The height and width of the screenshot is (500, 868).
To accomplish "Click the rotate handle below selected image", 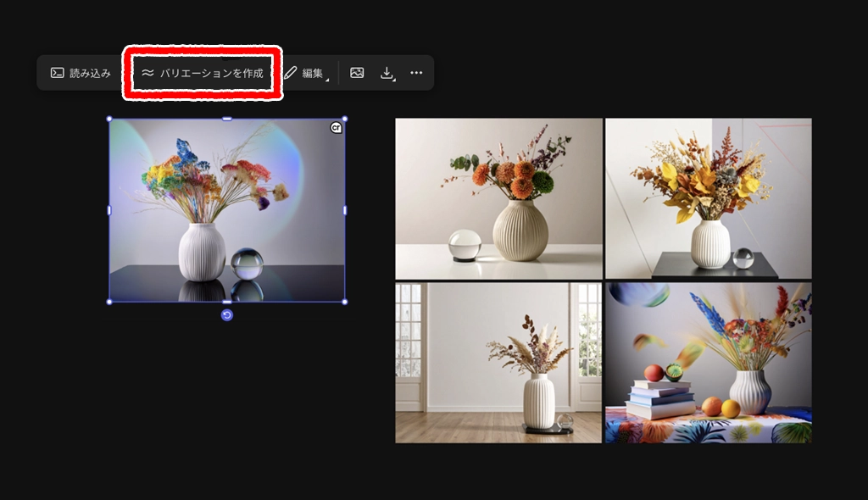I will click(227, 315).
